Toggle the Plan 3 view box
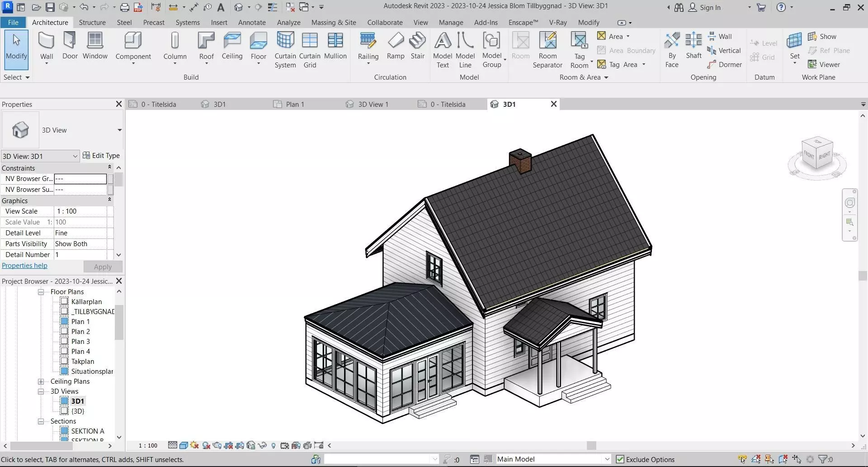Screen dimensions: 868x467 tap(64, 341)
